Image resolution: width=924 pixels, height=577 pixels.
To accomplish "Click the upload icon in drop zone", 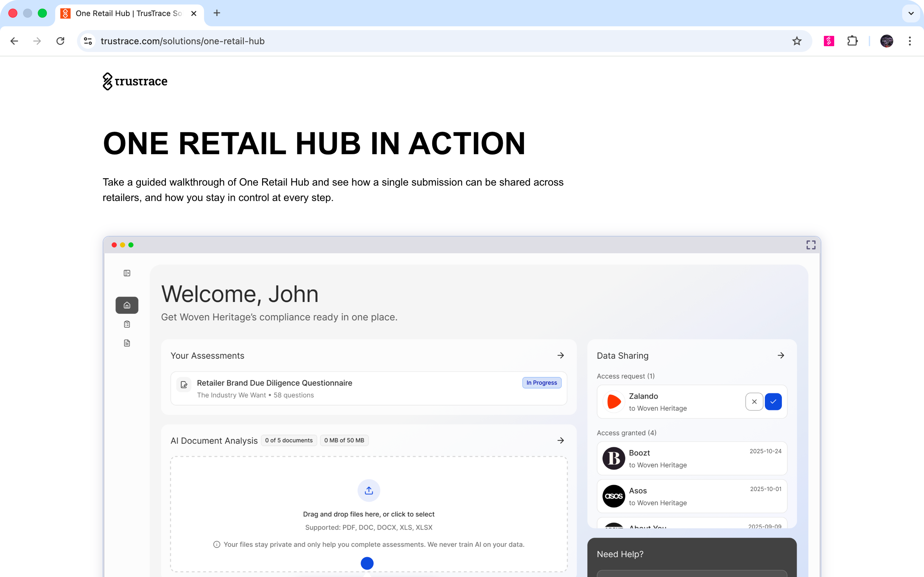I will [x=368, y=491].
